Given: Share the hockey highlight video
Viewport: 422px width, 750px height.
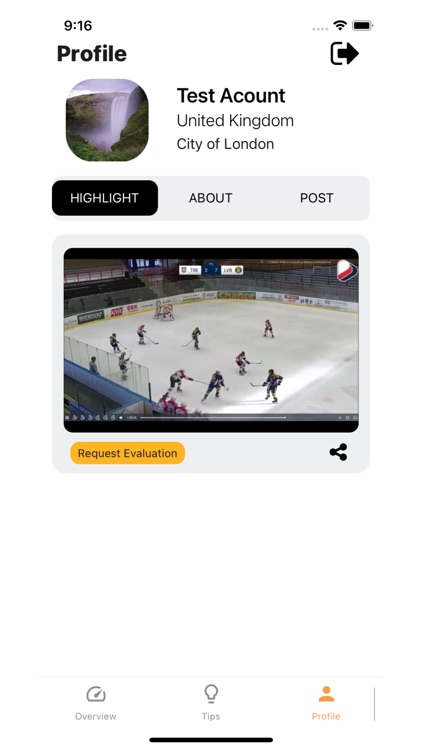Looking at the screenshot, I should coord(338,452).
